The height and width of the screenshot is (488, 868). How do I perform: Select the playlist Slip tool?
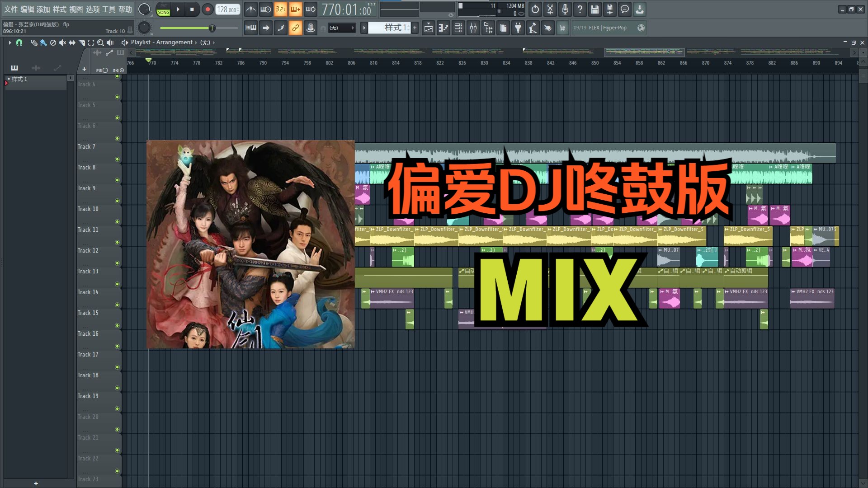[72, 42]
